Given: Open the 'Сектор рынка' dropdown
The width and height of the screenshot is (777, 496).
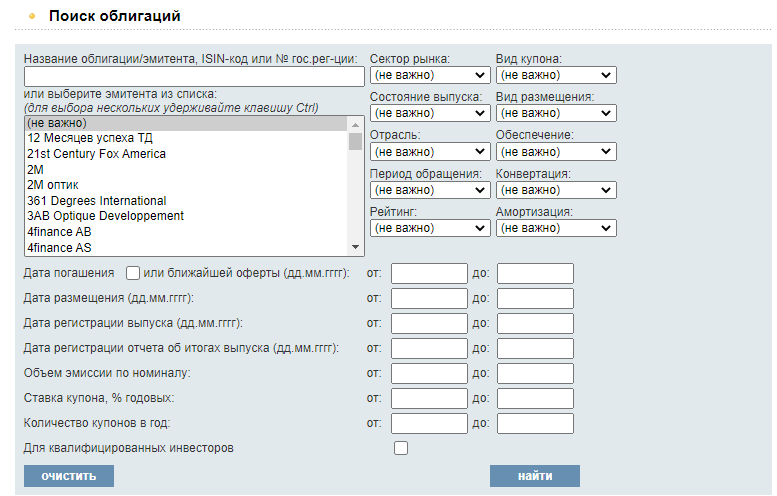Looking at the screenshot, I should (430, 75).
